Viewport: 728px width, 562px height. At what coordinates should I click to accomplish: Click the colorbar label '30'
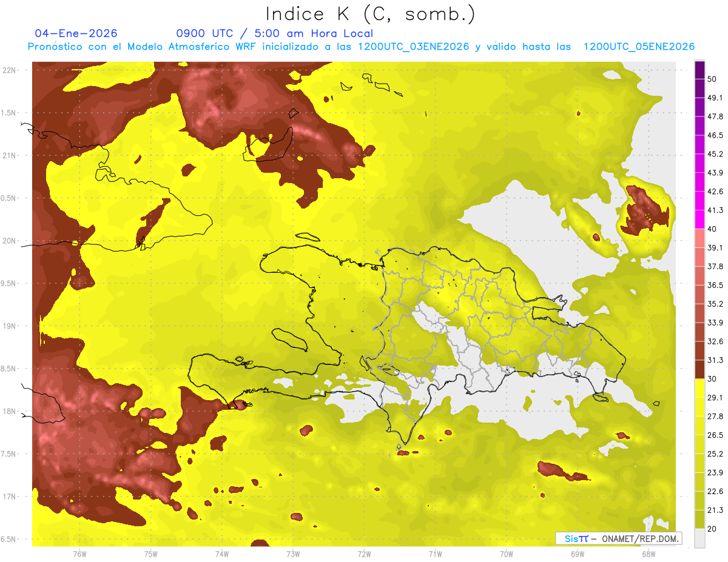pos(712,379)
